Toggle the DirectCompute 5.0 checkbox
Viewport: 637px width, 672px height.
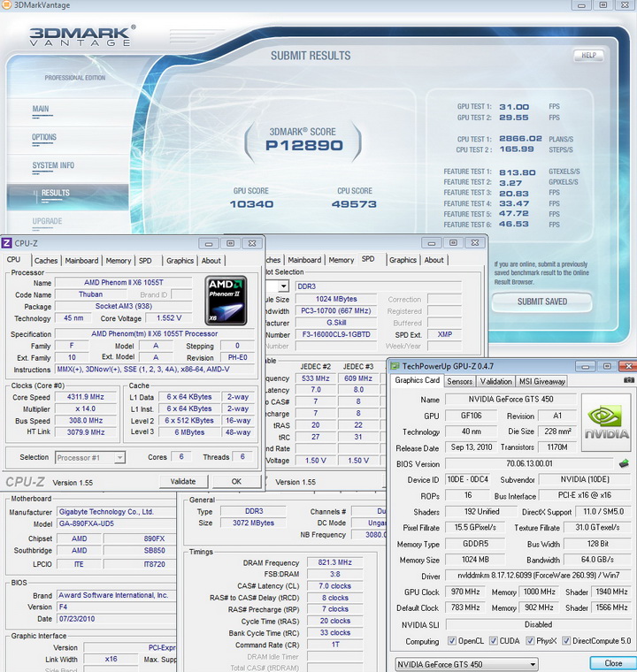point(566,641)
